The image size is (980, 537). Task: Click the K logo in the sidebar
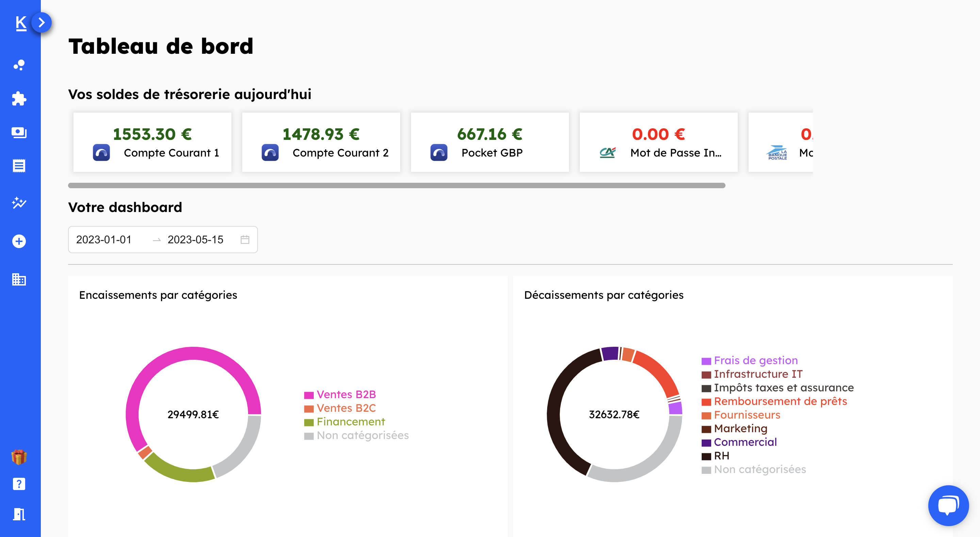(21, 23)
